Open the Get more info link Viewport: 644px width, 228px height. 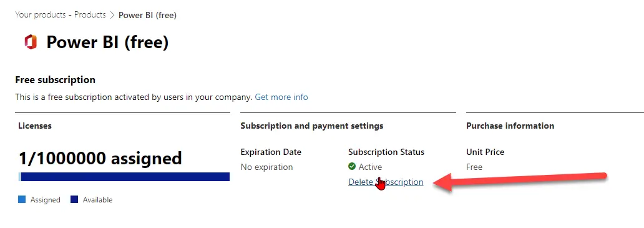pyautogui.click(x=281, y=97)
